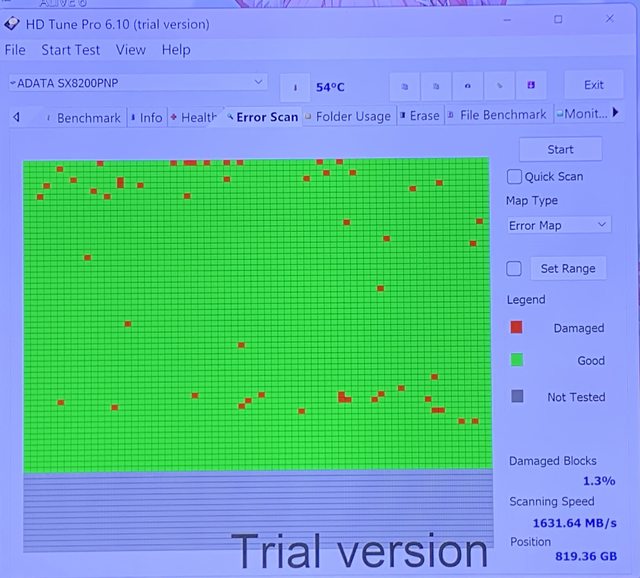Click the purple disk icon in toolbar
This screenshot has width=640, height=578.
(x=532, y=87)
